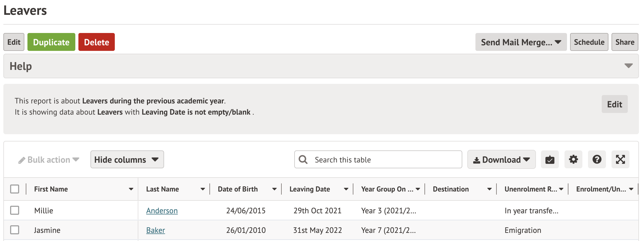Open the Hide columns dropdown

[127, 160]
